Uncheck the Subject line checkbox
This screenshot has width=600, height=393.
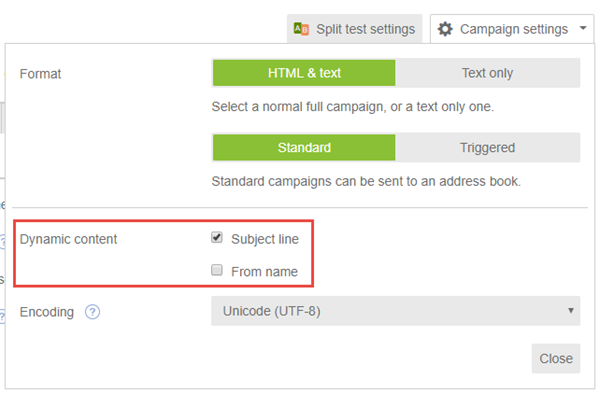tap(217, 237)
